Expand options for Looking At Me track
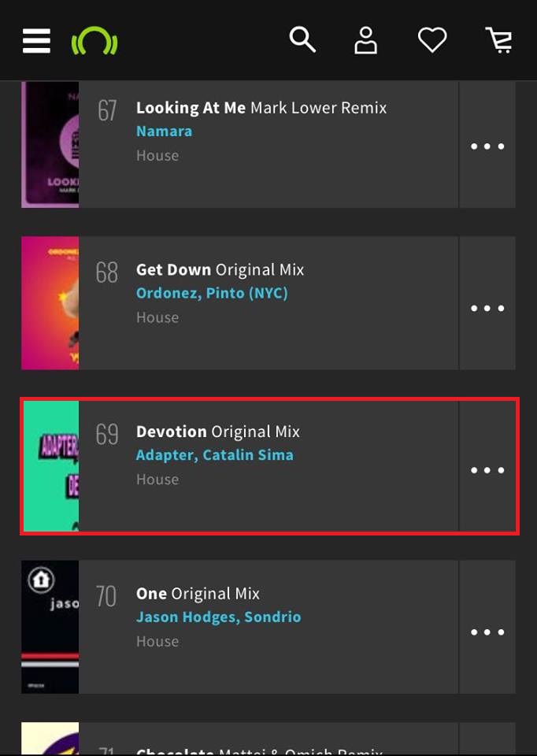The width and height of the screenshot is (537, 756). (x=487, y=146)
